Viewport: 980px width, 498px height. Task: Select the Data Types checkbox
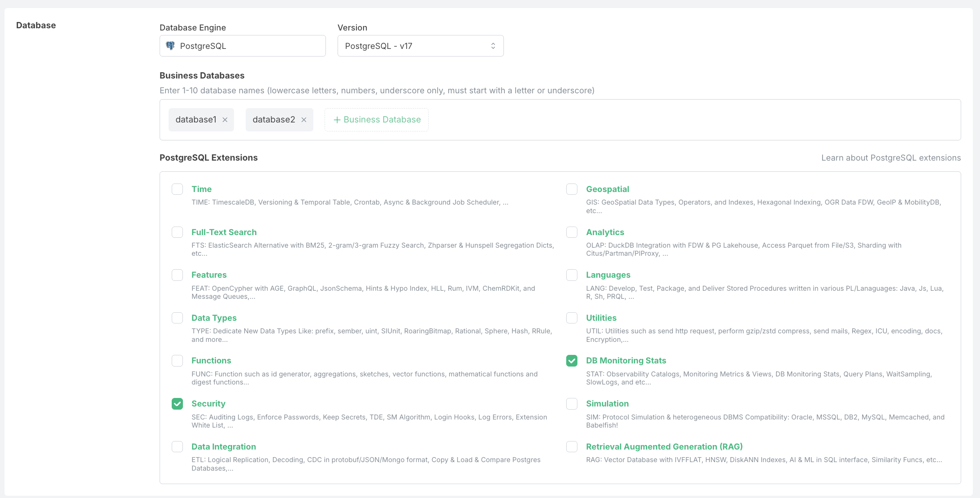coord(178,318)
